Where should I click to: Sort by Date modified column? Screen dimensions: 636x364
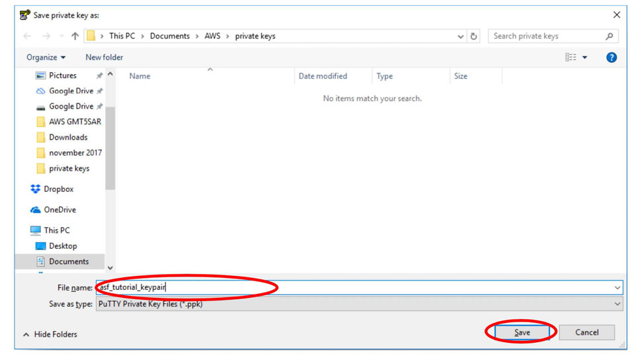tap(323, 76)
